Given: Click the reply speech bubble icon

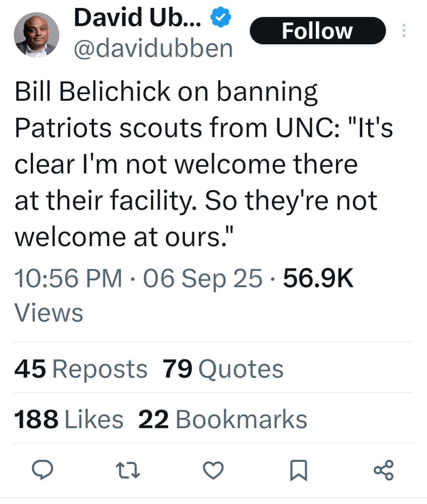Looking at the screenshot, I should pos(42,470).
